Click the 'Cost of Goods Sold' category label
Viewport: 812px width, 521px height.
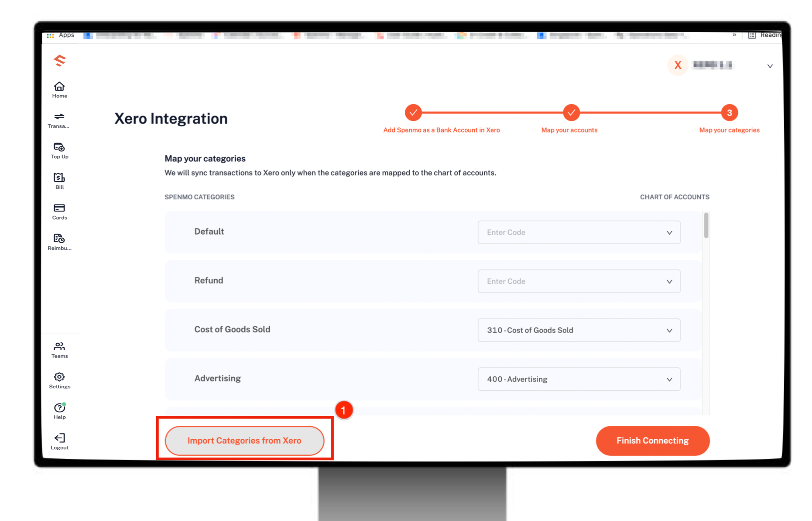tap(232, 329)
